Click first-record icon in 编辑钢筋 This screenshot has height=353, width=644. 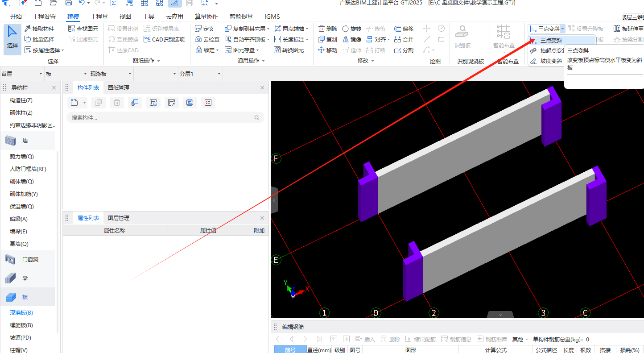[277, 339]
